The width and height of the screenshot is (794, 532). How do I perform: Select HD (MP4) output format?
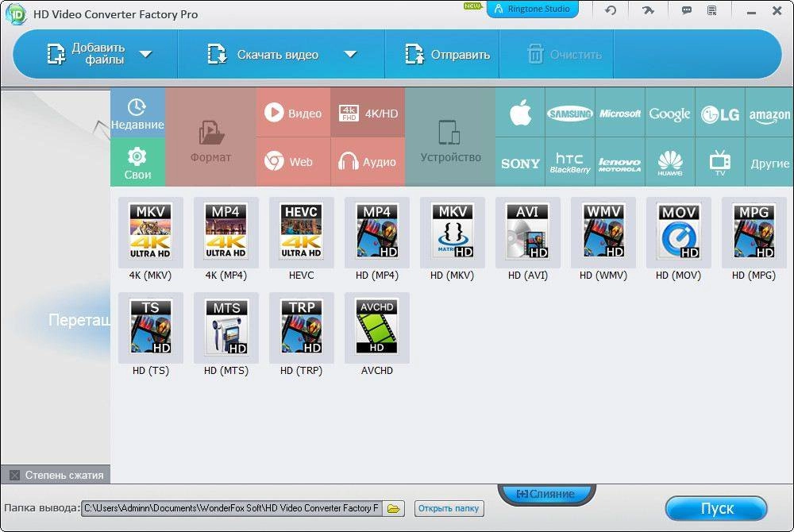coord(376,233)
